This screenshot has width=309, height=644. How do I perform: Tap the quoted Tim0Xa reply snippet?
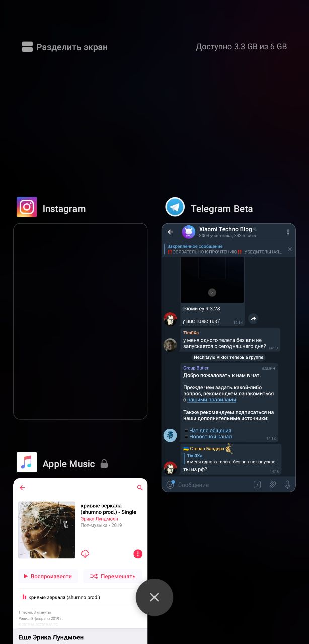(231, 459)
